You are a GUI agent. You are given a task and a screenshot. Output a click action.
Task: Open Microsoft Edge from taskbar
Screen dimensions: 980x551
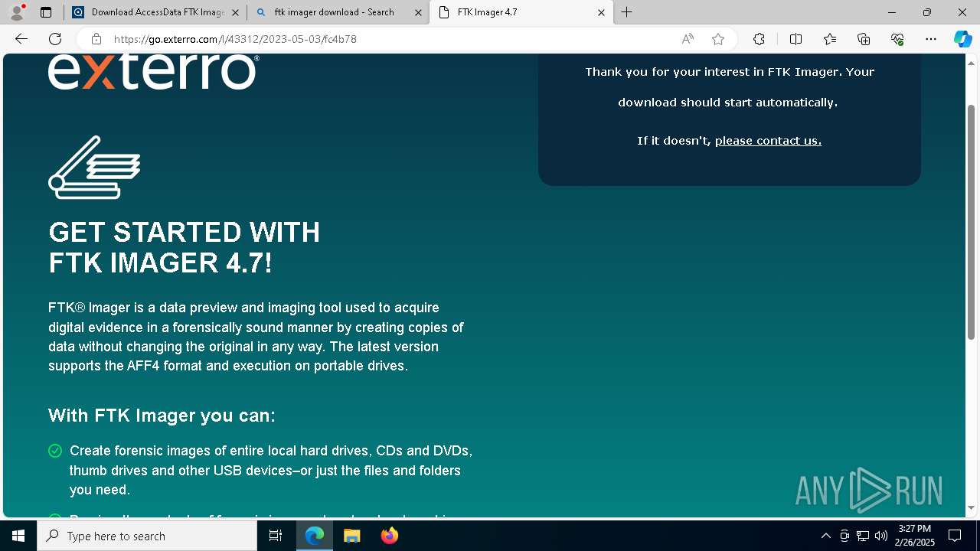pyautogui.click(x=315, y=536)
